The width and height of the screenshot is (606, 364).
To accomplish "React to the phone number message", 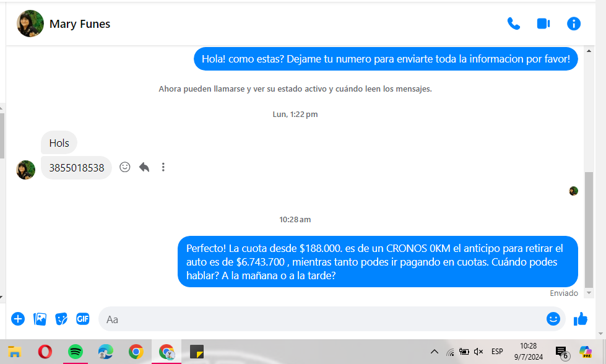I will [125, 167].
